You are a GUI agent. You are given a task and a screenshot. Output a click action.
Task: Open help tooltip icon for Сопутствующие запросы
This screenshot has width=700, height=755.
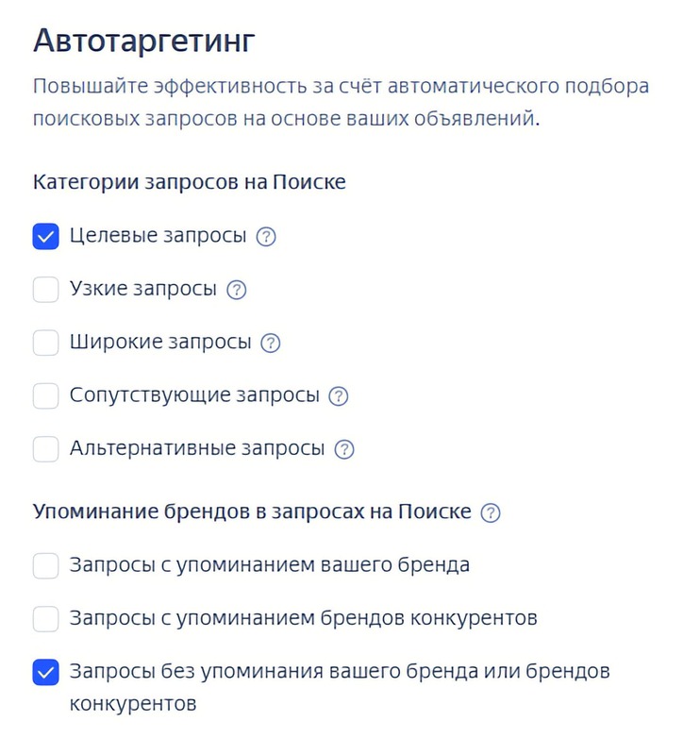(339, 396)
